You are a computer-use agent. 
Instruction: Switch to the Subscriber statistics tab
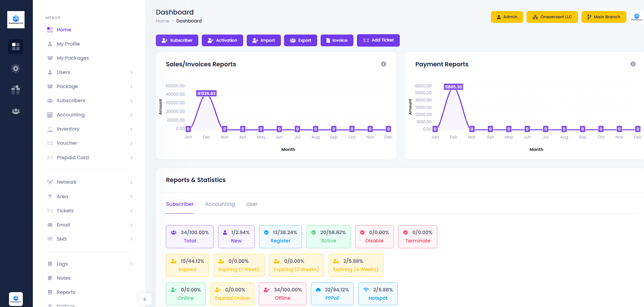(180, 204)
